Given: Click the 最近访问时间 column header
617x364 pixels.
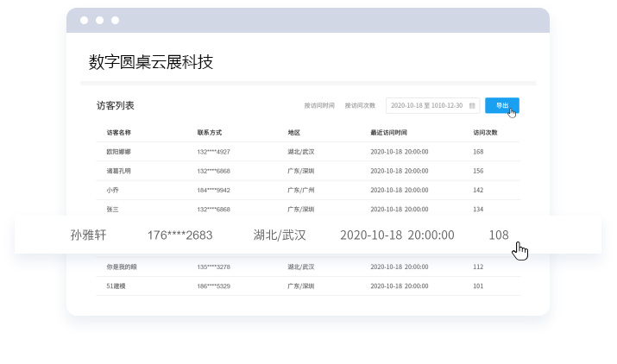Looking at the screenshot, I should pyautogui.click(x=388, y=133).
